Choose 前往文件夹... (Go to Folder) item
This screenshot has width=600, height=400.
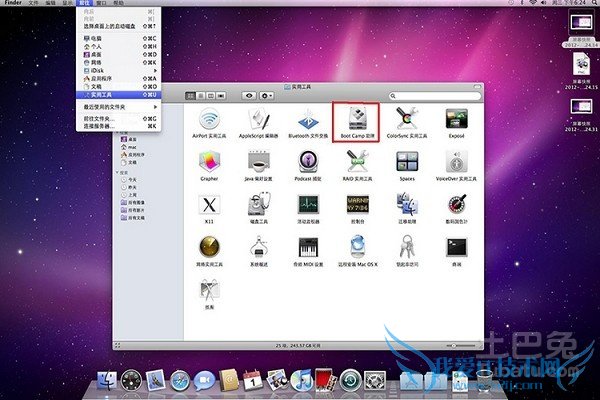coord(119,119)
